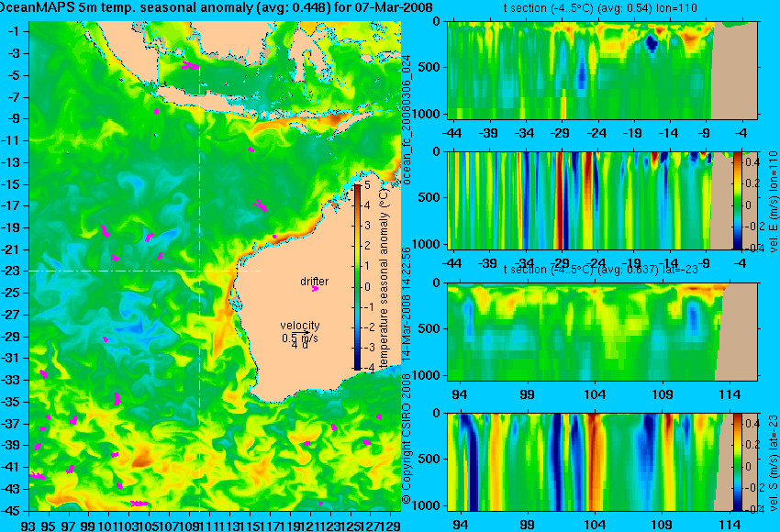Click the vel. S colorbar beside the lat=-23 section

pos(738,462)
